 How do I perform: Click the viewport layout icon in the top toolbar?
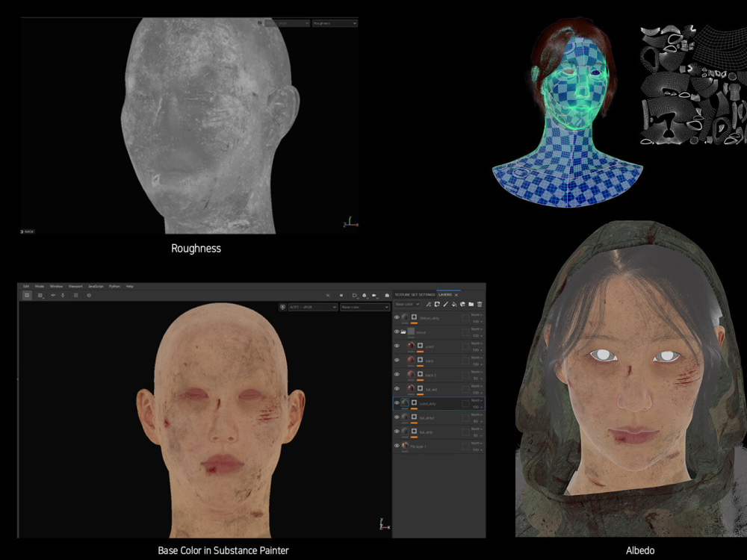[28, 296]
